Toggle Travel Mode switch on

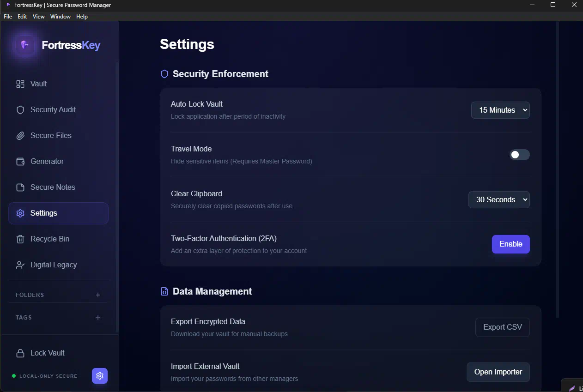pyautogui.click(x=519, y=155)
